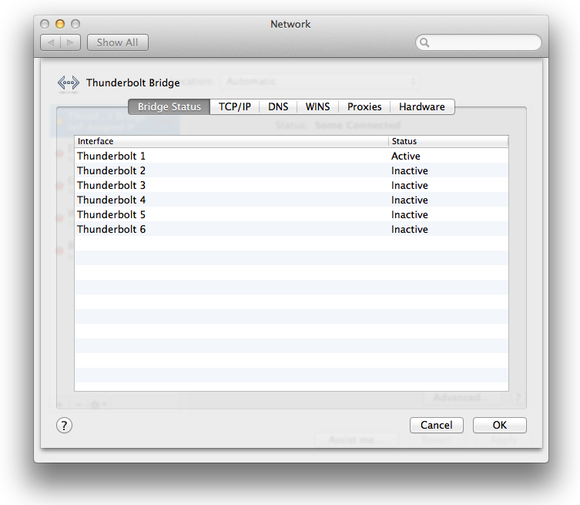Select the Thunderbolt 4 row
This screenshot has width=580, height=505.
pyautogui.click(x=291, y=200)
